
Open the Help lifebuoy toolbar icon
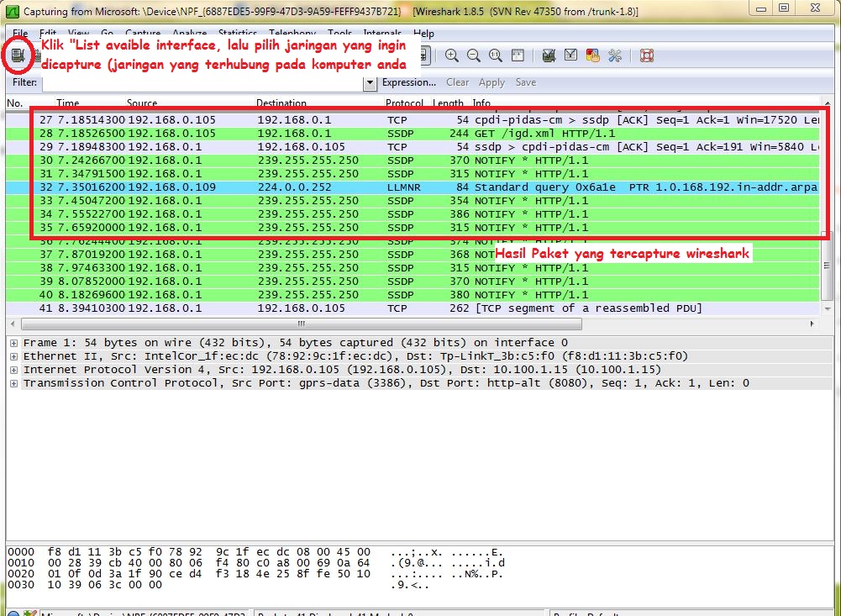[x=647, y=55]
